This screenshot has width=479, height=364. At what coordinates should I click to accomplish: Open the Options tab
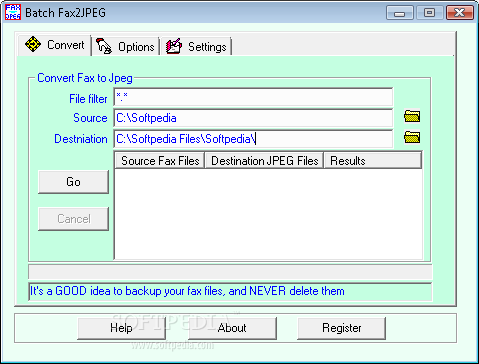125,46
